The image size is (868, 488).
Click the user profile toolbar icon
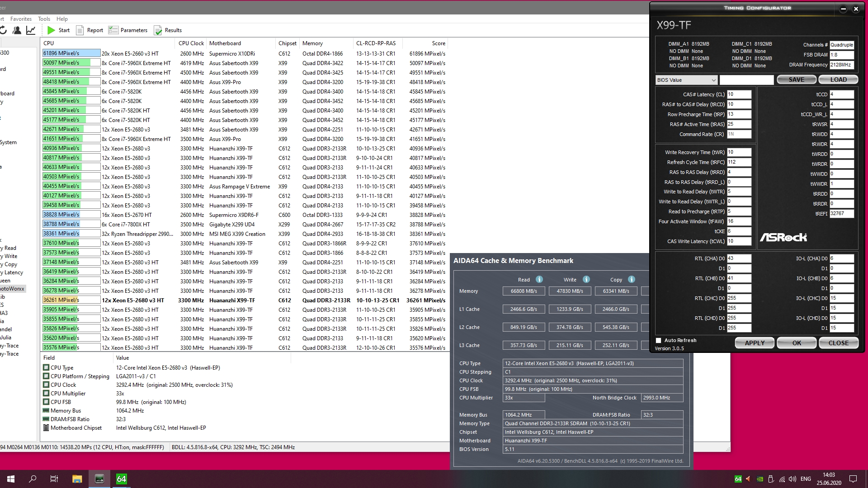[17, 30]
